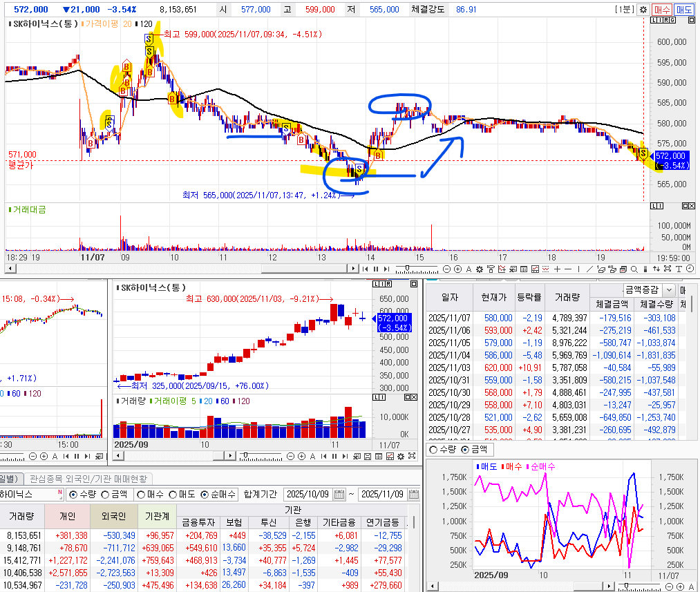The image size is (700, 592).
Task: Click full-screen frame icon in main chart toolbar
Action: [x=668, y=269]
